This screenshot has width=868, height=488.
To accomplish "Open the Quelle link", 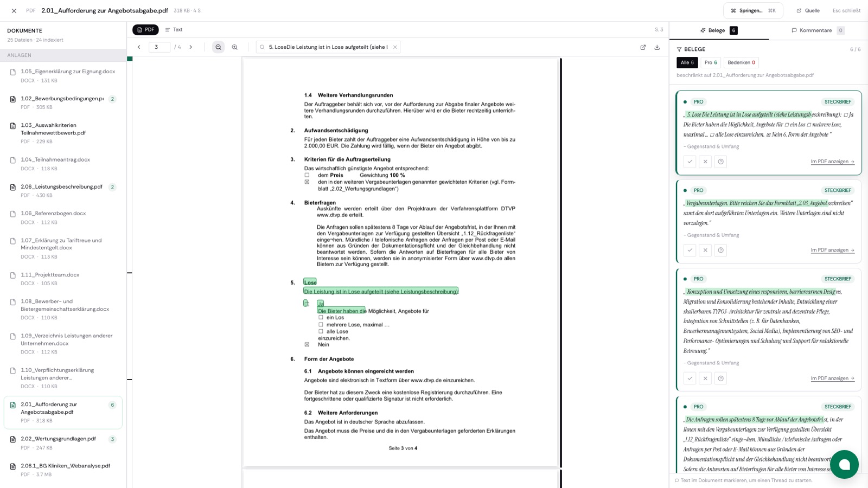I will click(808, 11).
